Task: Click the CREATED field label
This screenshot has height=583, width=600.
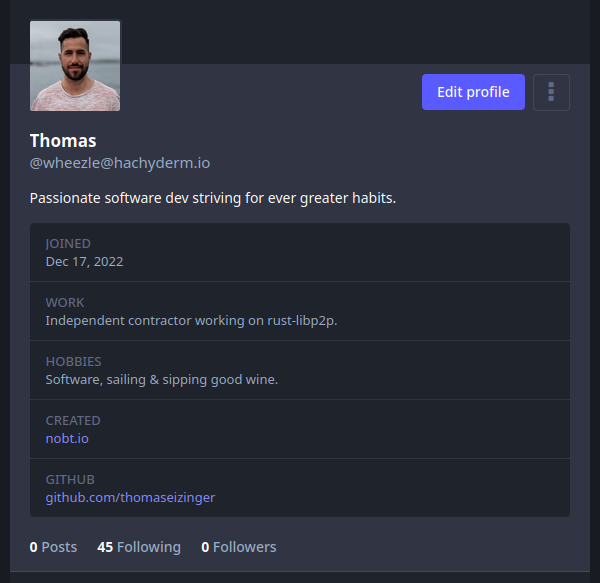Action: (73, 420)
